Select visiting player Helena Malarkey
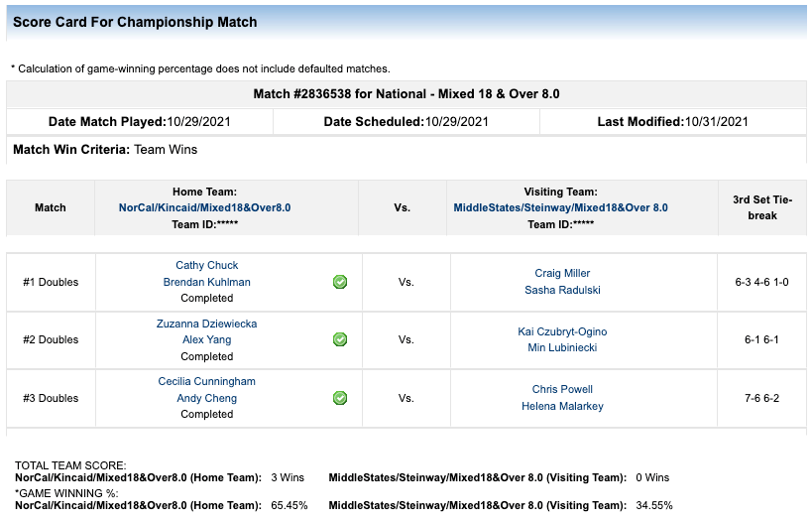 562,406
